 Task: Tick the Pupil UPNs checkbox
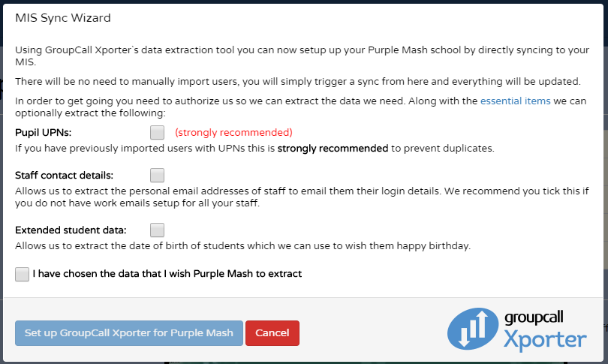pos(157,133)
